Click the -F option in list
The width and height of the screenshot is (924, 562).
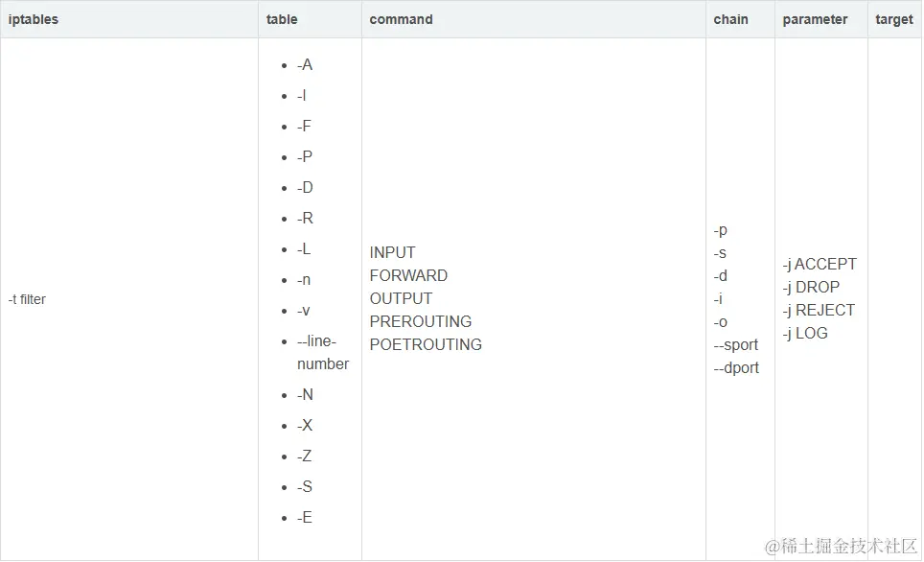coord(304,127)
